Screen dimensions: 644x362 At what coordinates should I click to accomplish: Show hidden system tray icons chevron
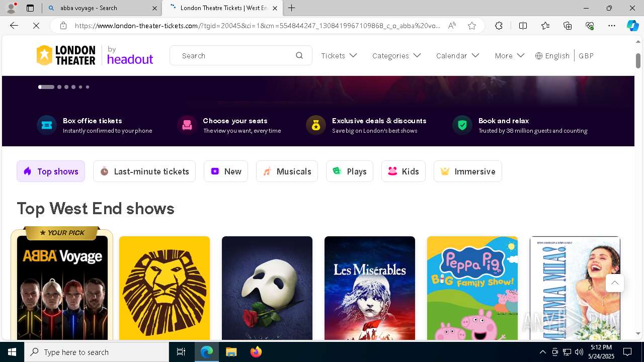click(x=542, y=352)
